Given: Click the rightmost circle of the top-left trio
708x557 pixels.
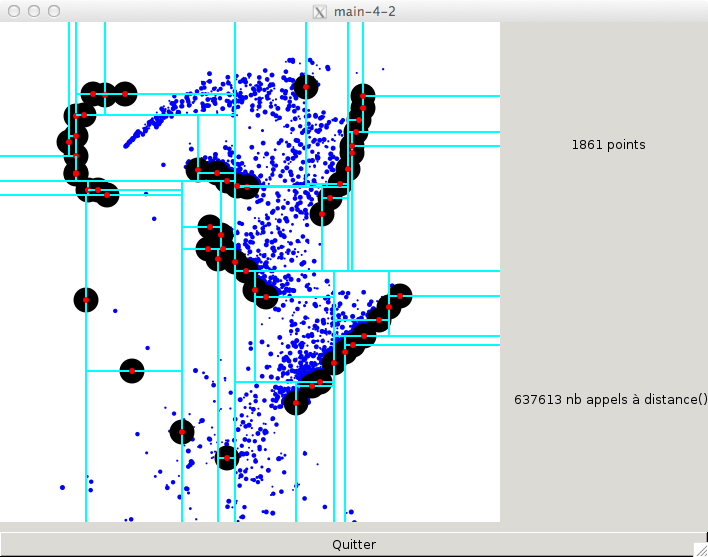Looking at the screenshot, I should coord(124,94).
